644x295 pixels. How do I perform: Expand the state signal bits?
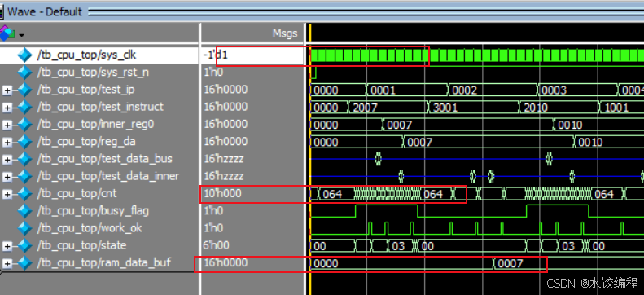pyautogui.click(x=7, y=247)
